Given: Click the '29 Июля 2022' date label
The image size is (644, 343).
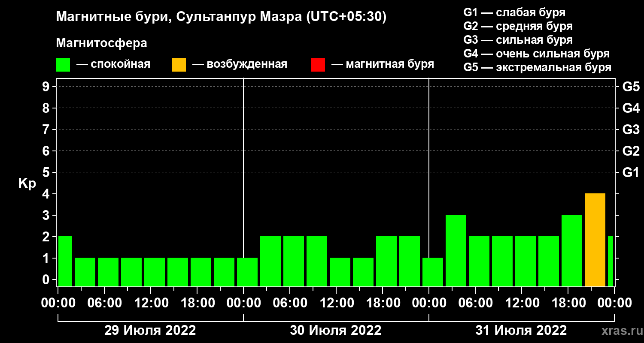Looking at the screenshot, I should [150, 331].
